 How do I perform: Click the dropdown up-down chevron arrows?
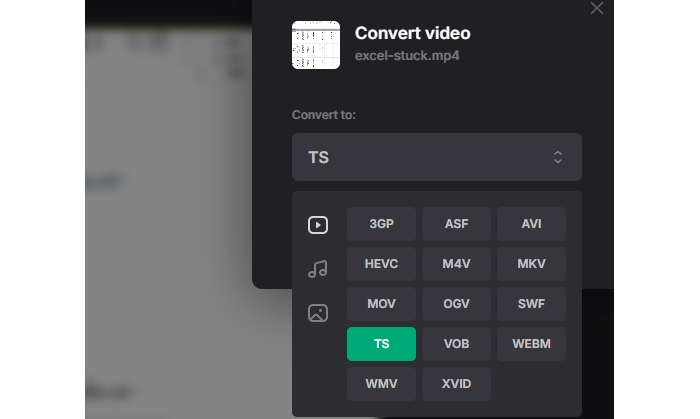(558, 157)
